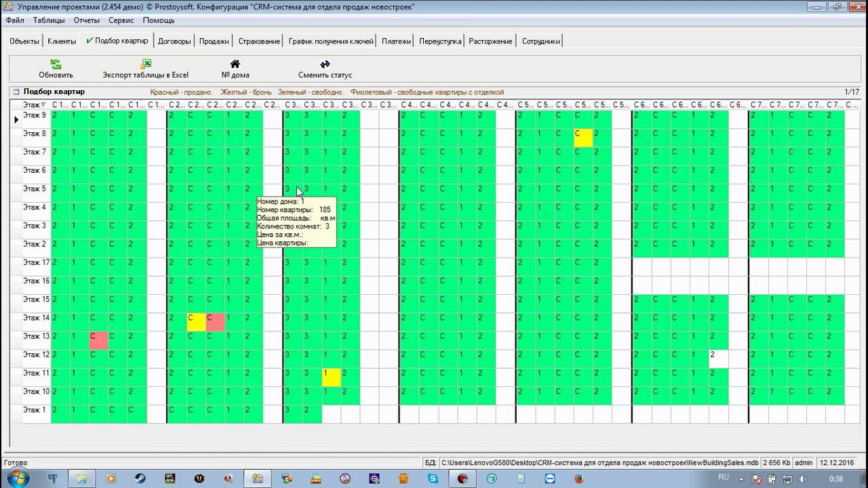Click the Зеленый - свободно legend text
Screen dimensions: 868x488
[x=311, y=92]
